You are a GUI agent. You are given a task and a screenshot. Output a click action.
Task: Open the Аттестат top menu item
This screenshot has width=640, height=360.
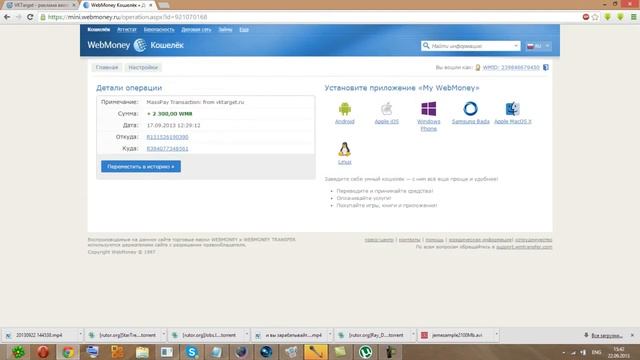(x=127, y=29)
